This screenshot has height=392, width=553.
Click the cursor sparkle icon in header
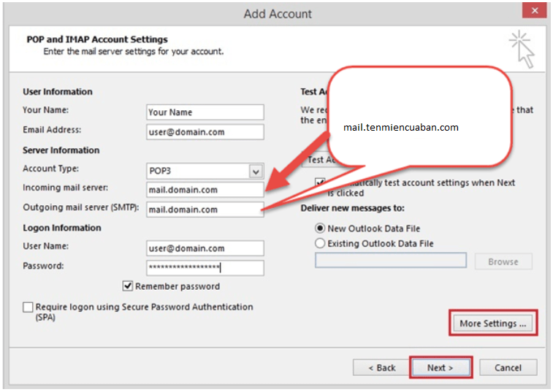coord(525,49)
